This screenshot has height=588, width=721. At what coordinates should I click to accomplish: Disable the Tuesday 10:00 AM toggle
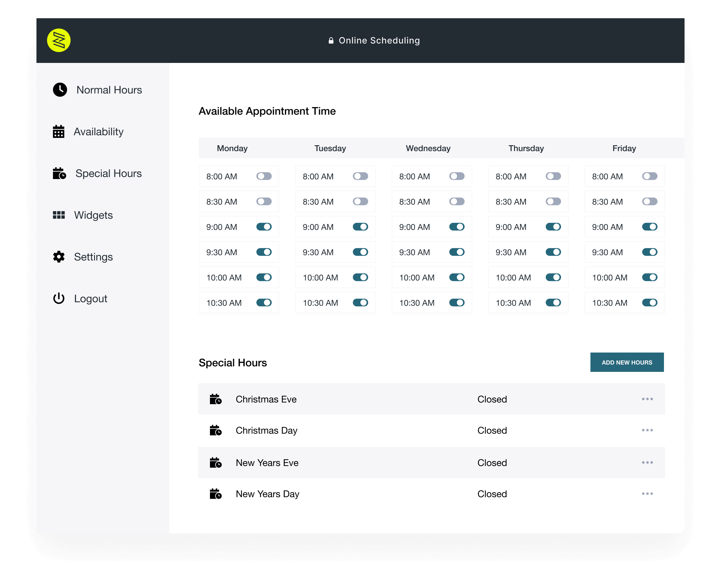tap(360, 278)
